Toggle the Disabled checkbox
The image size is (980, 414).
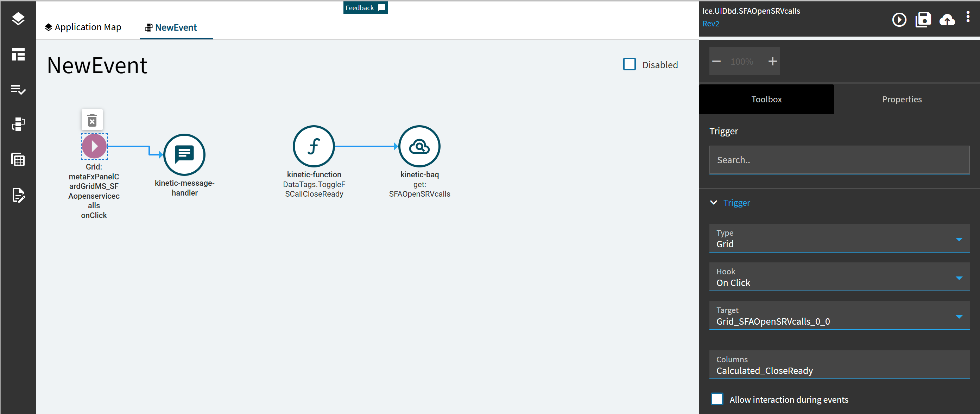(x=629, y=64)
